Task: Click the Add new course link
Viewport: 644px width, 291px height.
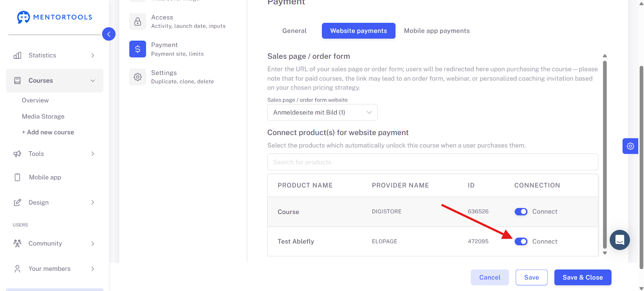Action: (48, 132)
